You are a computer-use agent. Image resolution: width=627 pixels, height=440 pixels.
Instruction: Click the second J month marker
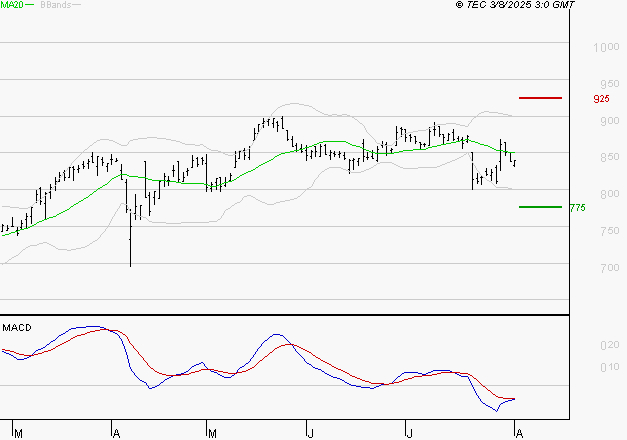409,433
